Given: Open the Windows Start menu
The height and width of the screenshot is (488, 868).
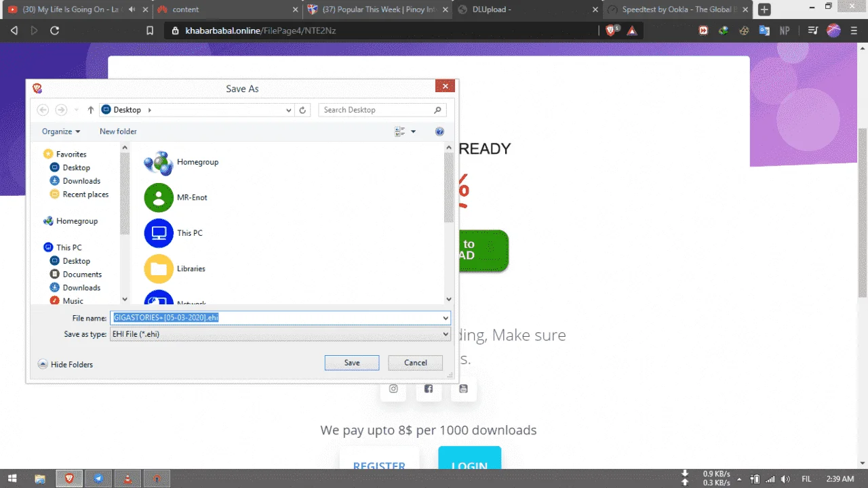Looking at the screenshot, I should (x=12, y=479).
